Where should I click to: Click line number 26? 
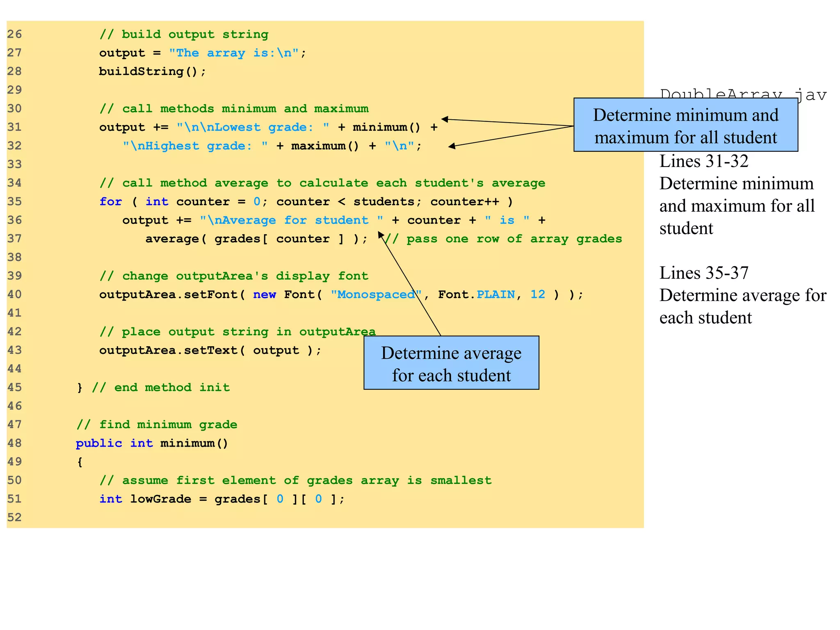point(15,34)
